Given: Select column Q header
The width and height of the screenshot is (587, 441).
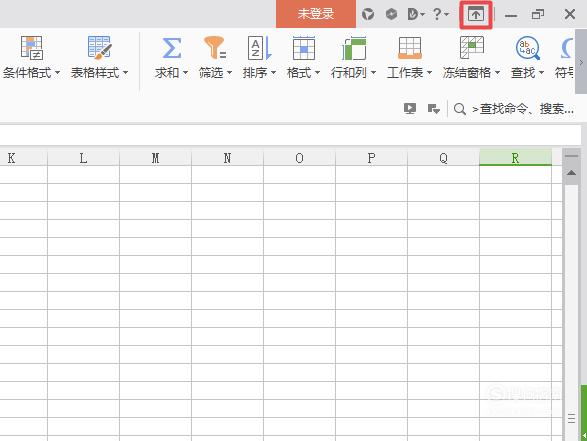Looking at the screenshot, I should [x=443, y=158].
